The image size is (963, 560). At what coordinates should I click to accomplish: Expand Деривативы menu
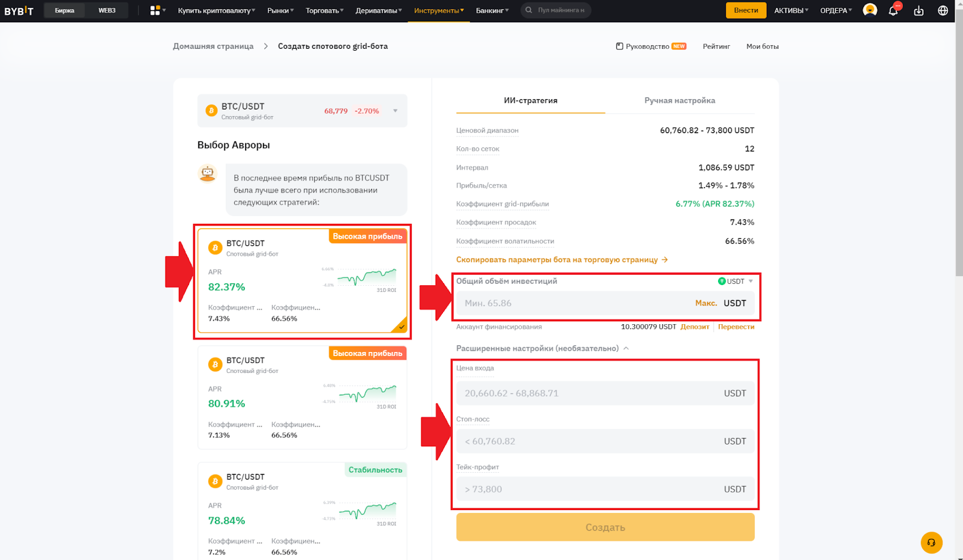pyautogui.click(x=379, y=11)
